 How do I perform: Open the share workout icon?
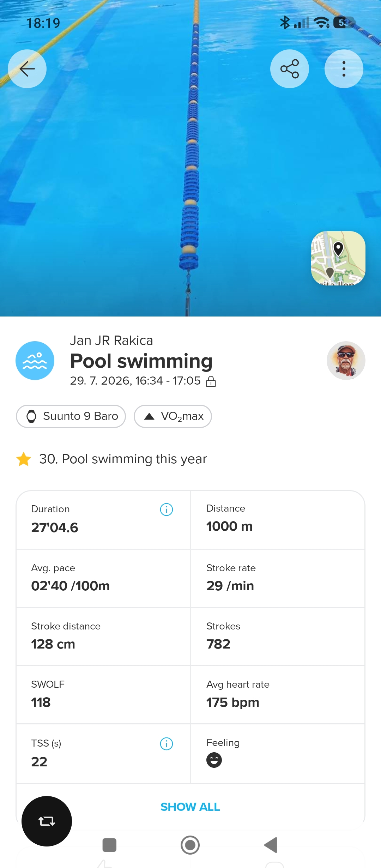pos(290,69)
